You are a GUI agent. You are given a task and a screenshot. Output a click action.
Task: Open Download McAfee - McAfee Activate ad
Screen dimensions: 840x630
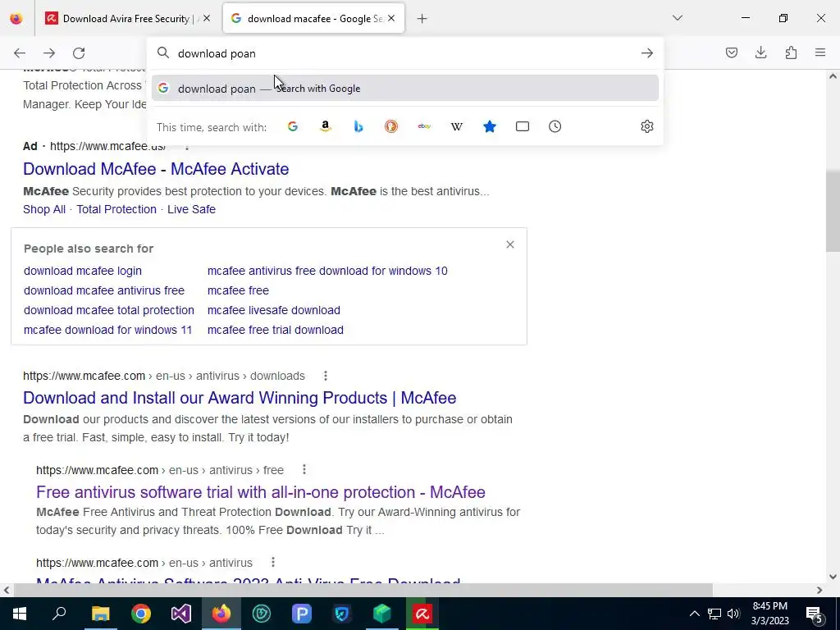click(156, 169)
